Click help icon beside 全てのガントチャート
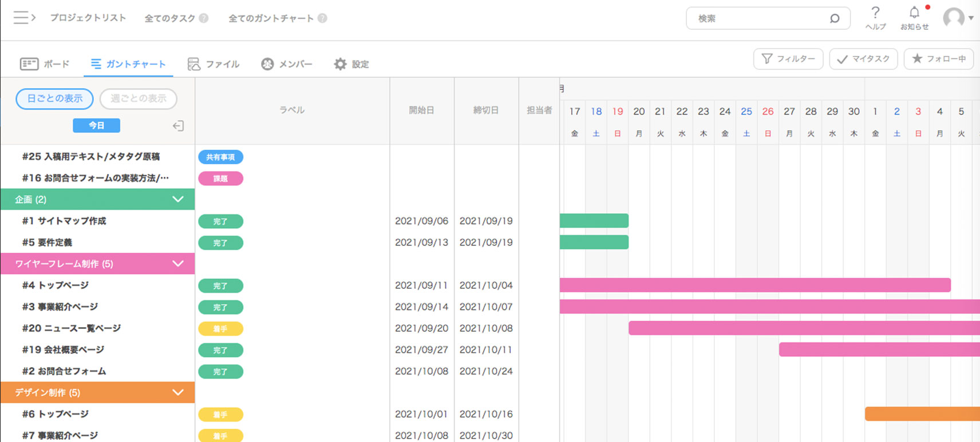Image resolution: width=980 pixels, height=442 pixels. click(322, 18)
